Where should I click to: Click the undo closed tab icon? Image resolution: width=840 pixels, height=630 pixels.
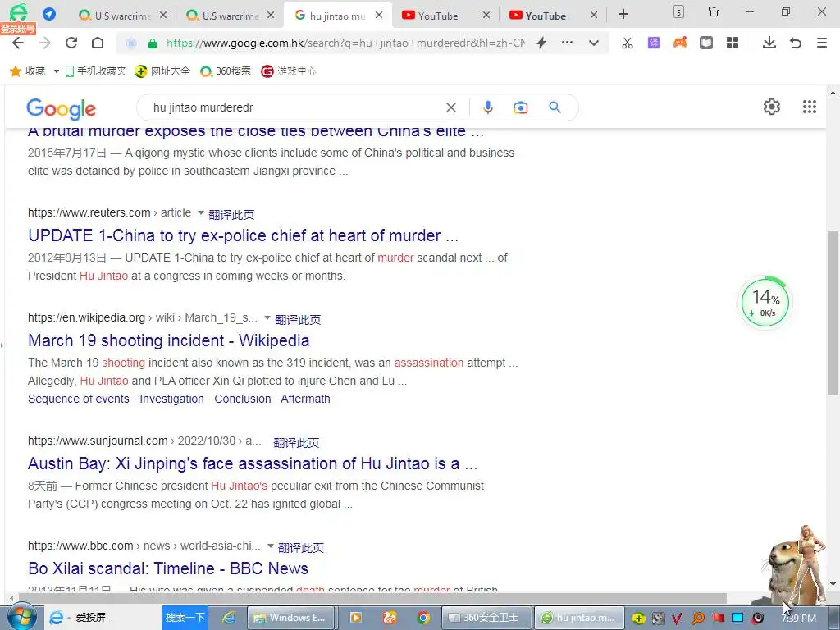tap(796, 43)
